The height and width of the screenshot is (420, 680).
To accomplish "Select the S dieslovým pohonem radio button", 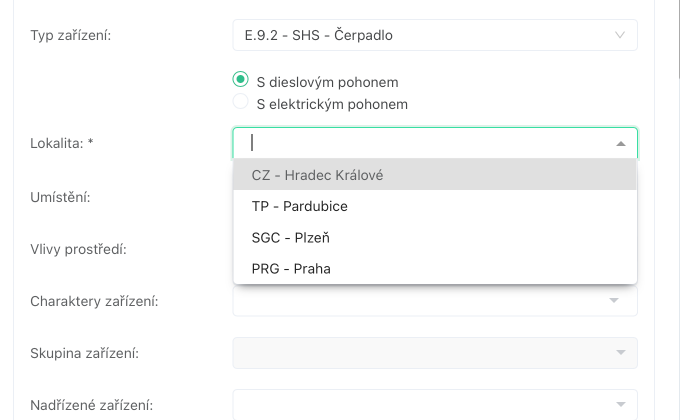I will click(240, 80).
